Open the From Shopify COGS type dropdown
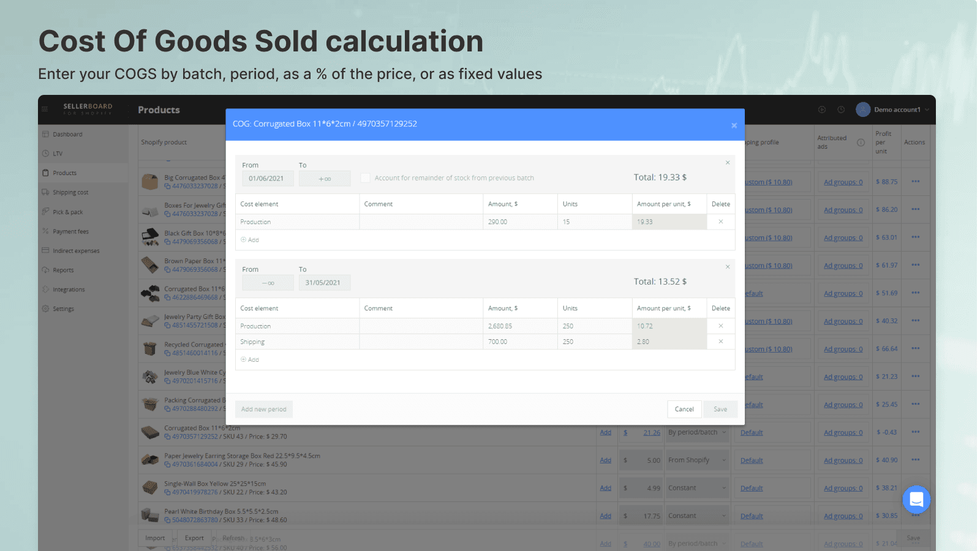 point(698,460)
